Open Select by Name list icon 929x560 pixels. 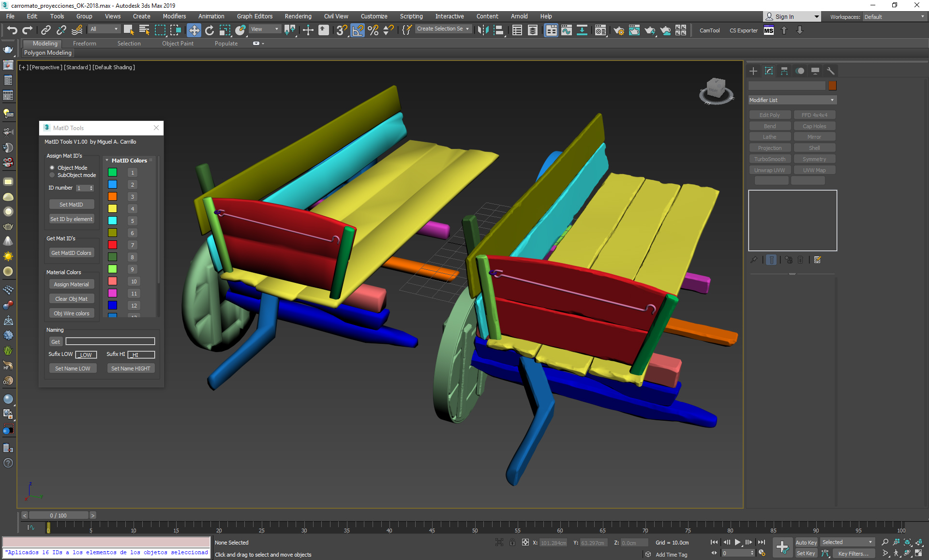click(144, 30)
